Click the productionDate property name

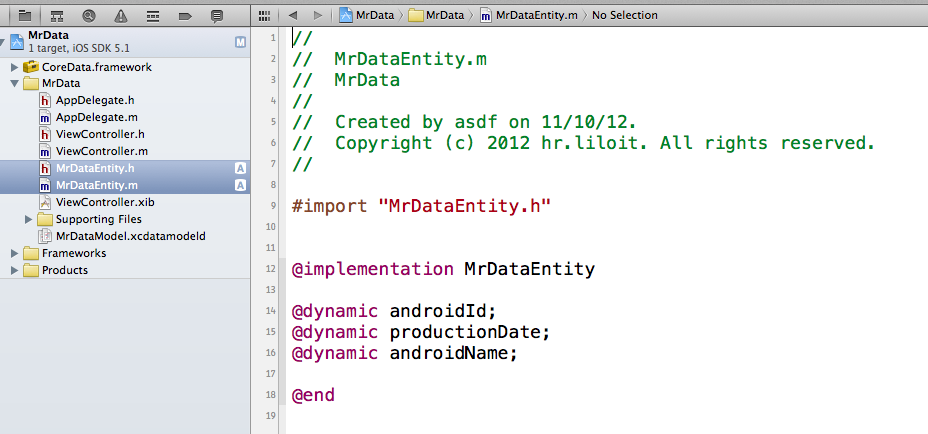(x=465, y=332)
